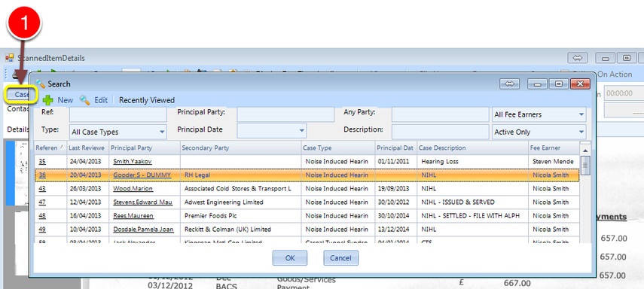Click the Principal Party input field

[285, 114]
